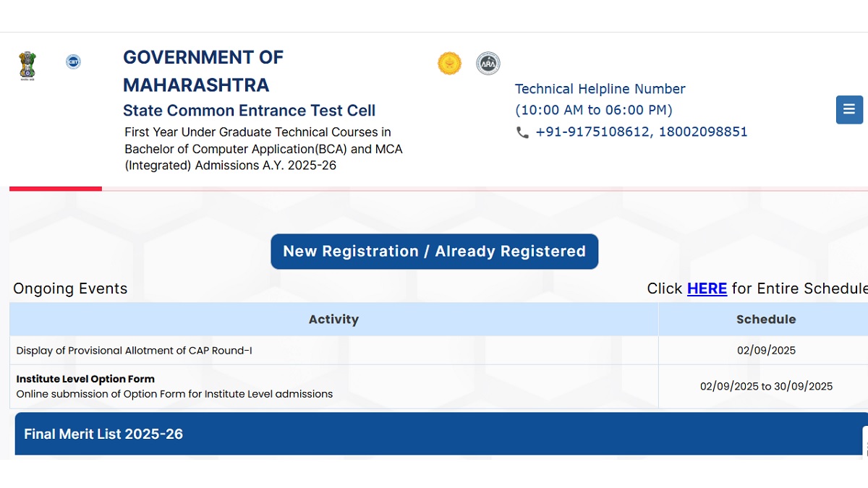Viewport: 868px width, 488px height.
Task: Click the GOVERNMENT OF MAHARASHTRA heading
Action: tap(203, 69)
